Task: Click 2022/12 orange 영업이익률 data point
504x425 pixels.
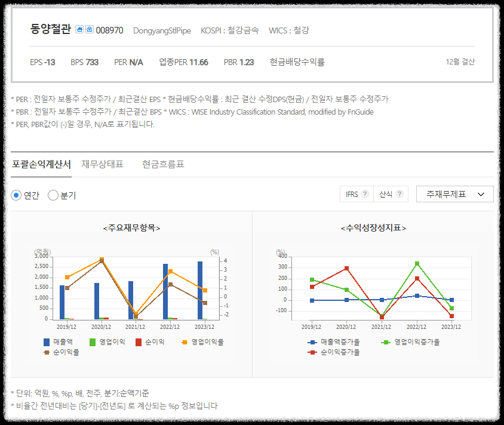Action: (x=171, y=272)
